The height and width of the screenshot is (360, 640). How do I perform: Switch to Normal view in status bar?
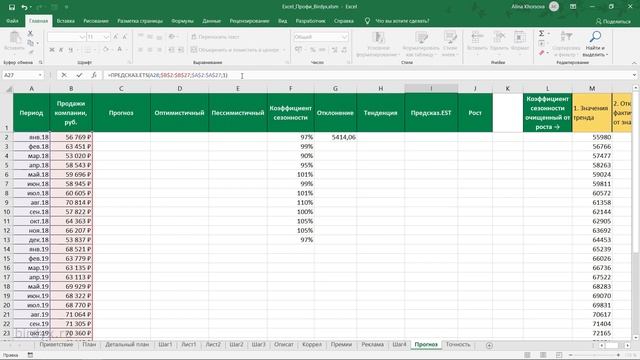527,355
